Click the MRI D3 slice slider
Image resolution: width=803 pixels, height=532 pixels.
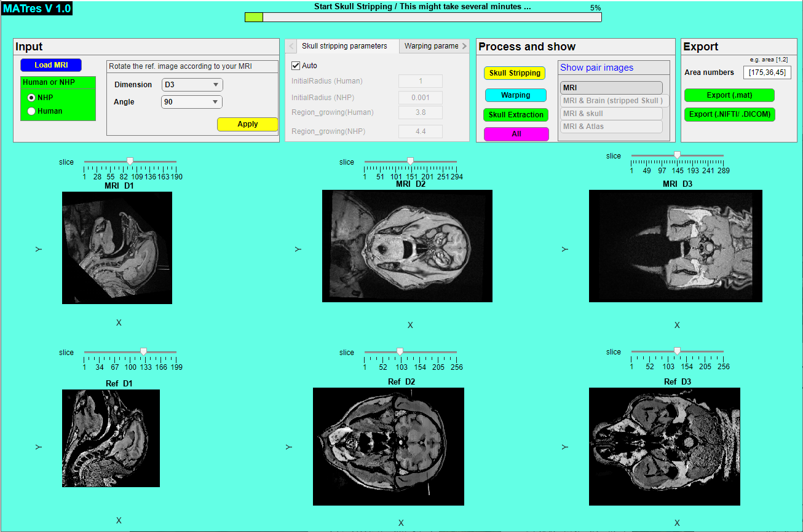point(678,155)
